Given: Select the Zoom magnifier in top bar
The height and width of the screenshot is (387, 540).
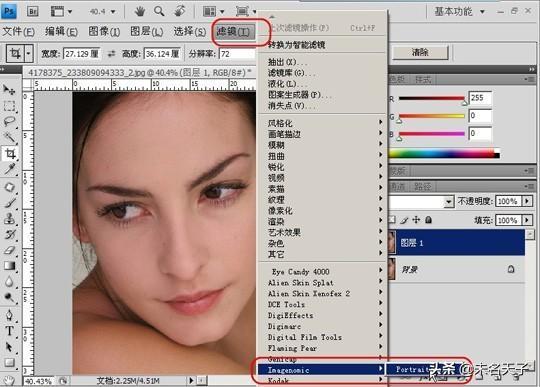Looking at the screenshot, I should pos(159,11).
